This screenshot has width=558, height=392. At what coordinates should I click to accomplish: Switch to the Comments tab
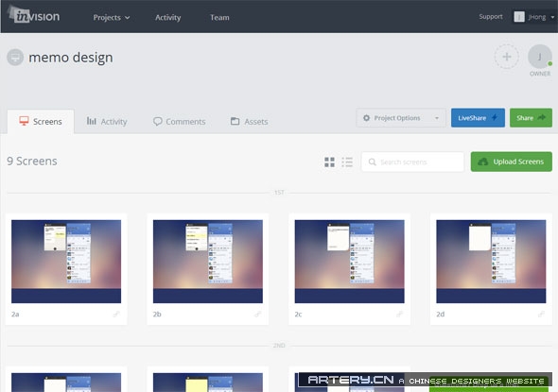(x=180, y=122)
